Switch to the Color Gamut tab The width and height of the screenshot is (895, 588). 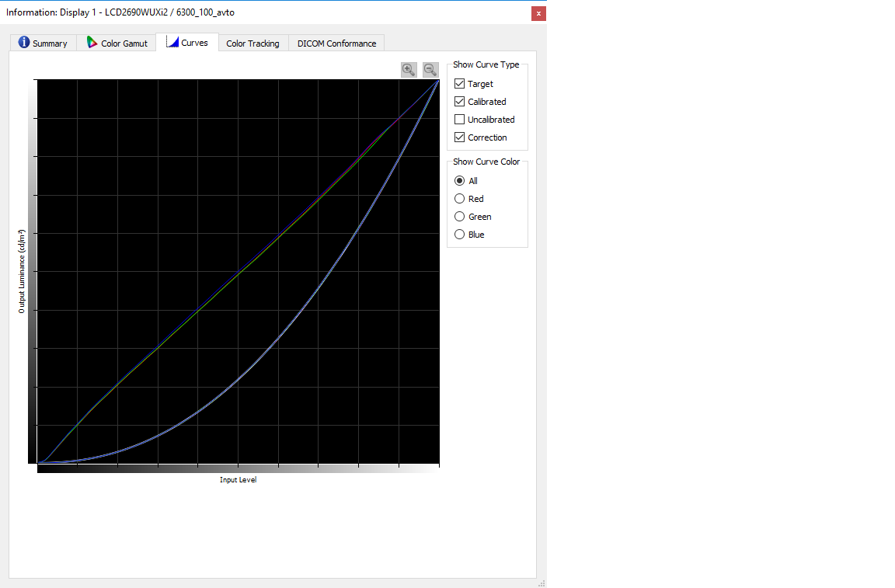(117, 43)
